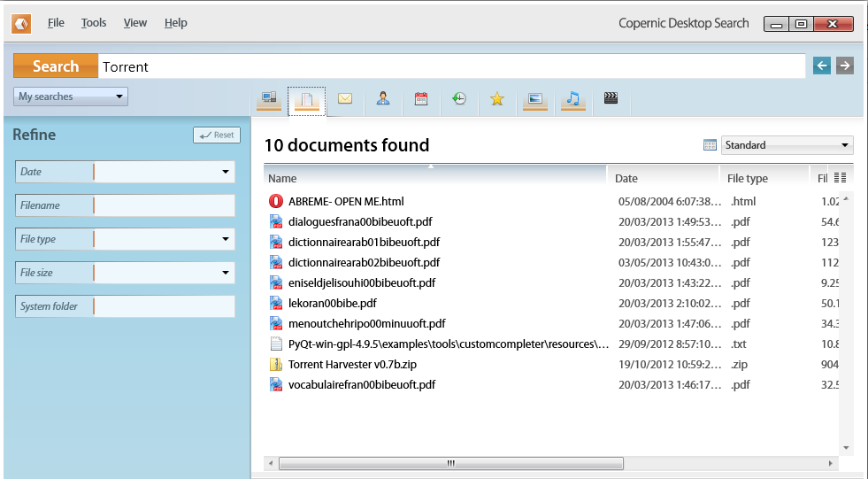Viewport: 868px width, 479px height.
Task: Open the Calendar category icon
Action: (x=421, y=99)
